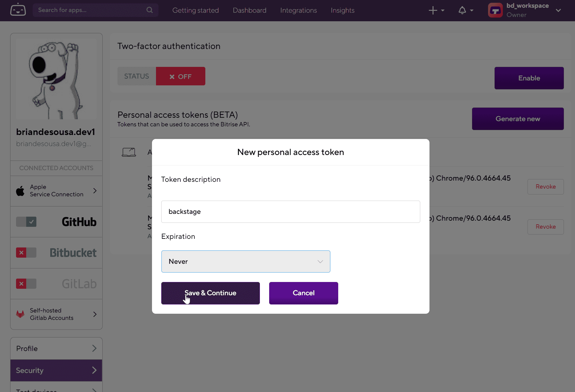Open the Dashboard nav item
Image resolution: width=575 pixels, height=392 pixels.
click(249, 10)
